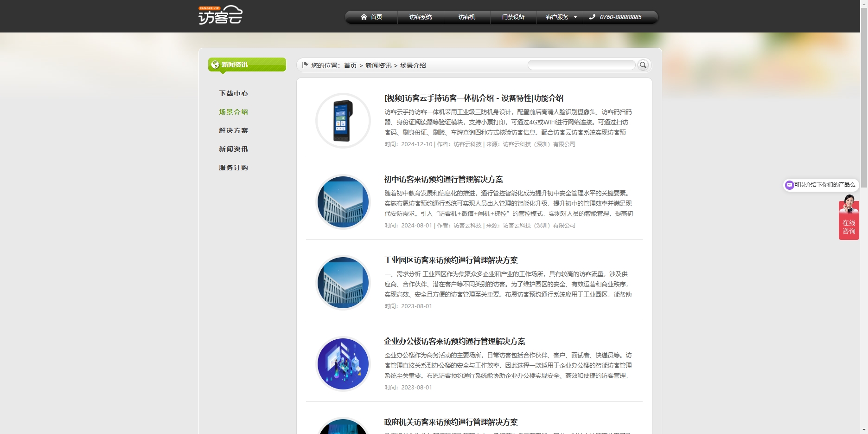Click the summary text starting 访客云手持访客一体机采用
Viewport: 868px width, 434px height.
click(x=508, y=122)
